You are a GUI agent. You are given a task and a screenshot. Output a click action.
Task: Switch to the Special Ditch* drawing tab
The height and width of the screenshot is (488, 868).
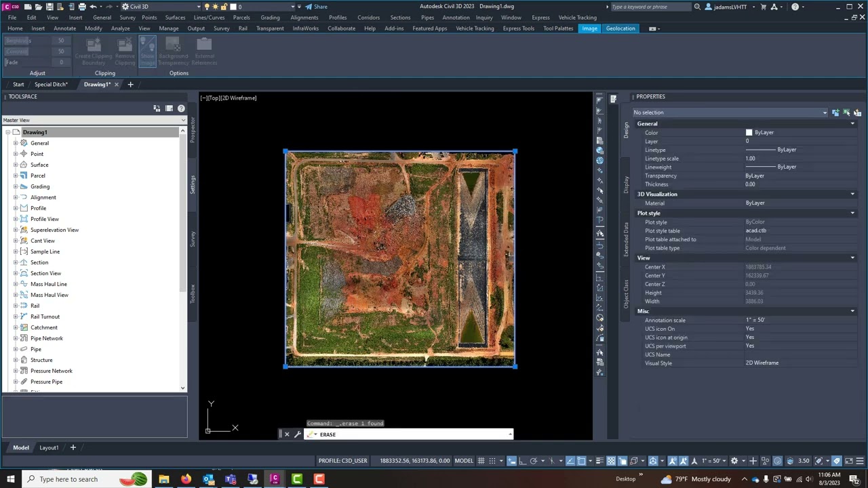click(51, 85)
